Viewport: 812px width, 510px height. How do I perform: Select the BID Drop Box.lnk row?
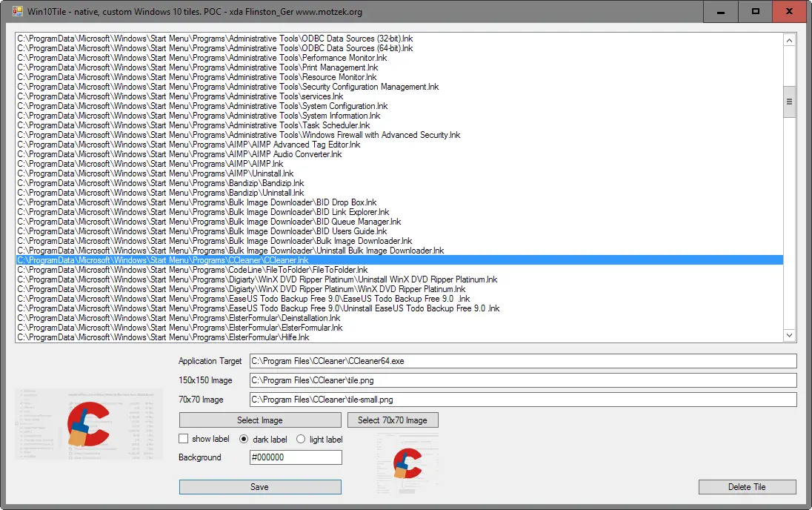399,202
